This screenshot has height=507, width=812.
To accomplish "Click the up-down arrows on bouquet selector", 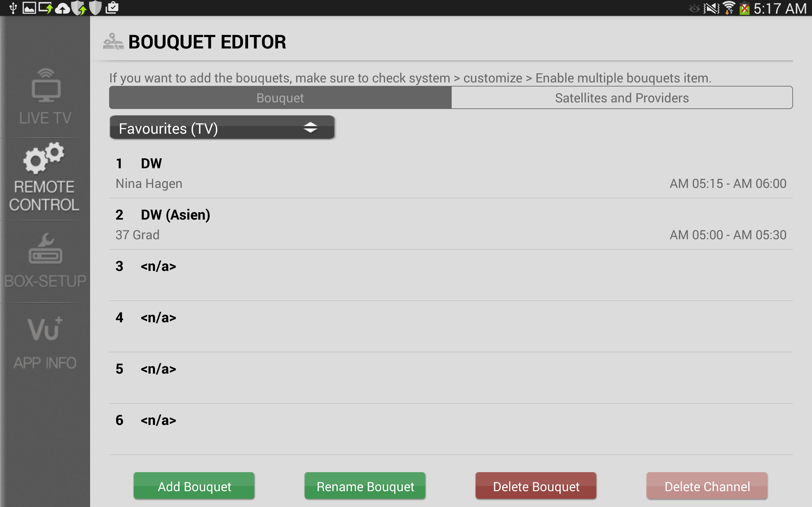I will [x=311, y=128].
